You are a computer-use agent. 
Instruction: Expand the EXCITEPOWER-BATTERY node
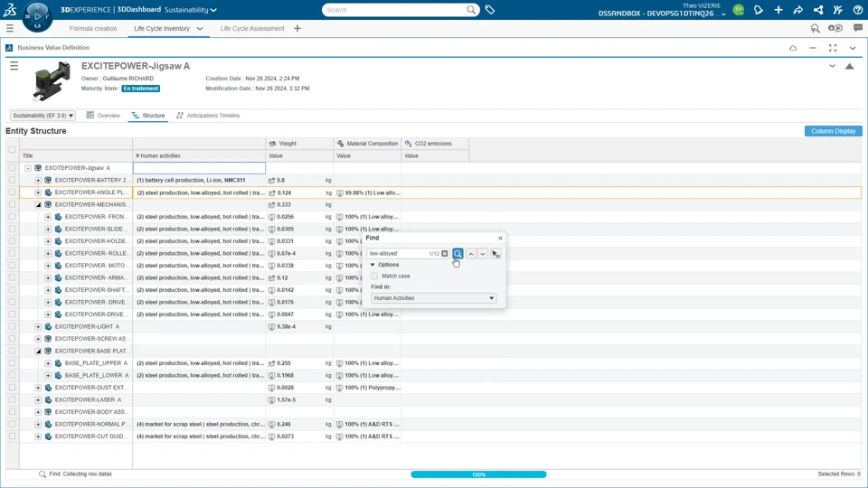[38, 180]
